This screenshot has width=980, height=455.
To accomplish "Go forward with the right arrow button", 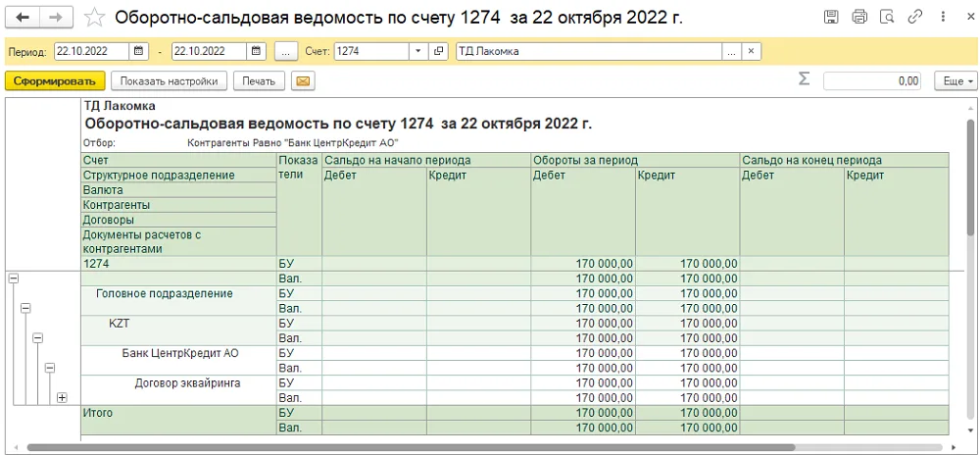I will point(56,17).
